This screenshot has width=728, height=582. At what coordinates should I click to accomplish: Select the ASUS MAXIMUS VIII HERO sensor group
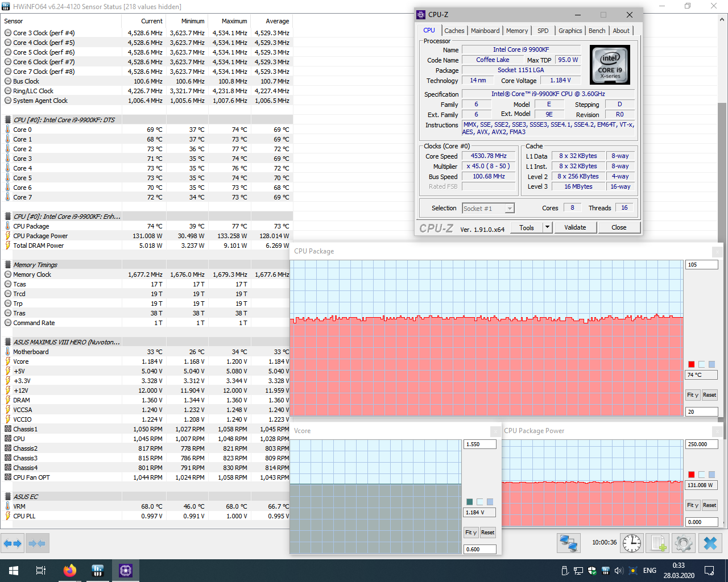pos(147,342)
